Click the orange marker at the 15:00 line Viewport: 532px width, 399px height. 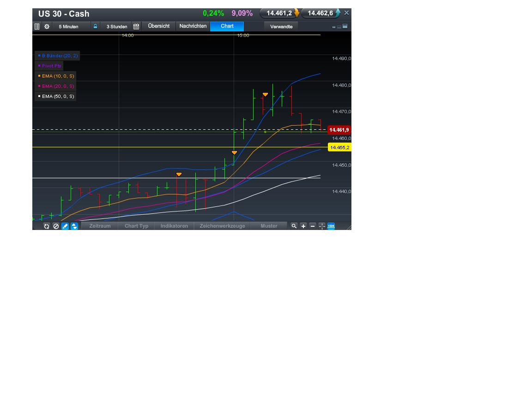(234, 153)
